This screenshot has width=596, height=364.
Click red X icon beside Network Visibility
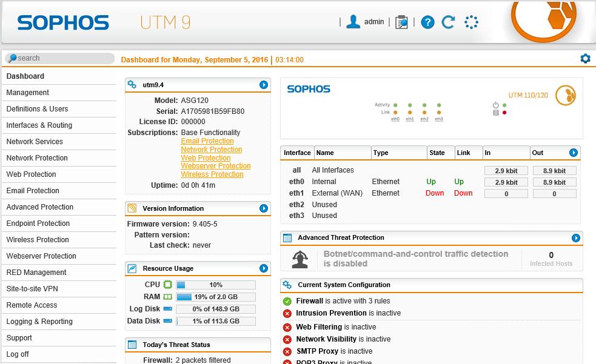click(x=287, y=339)
